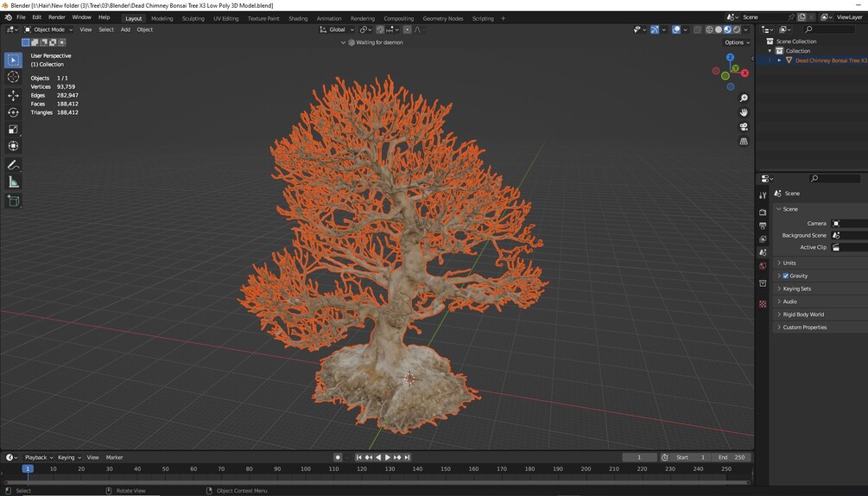Screen dimensions: 868x496
Task: Click the current frame number field
Action: pyautogui.click(x=639, y=457)
